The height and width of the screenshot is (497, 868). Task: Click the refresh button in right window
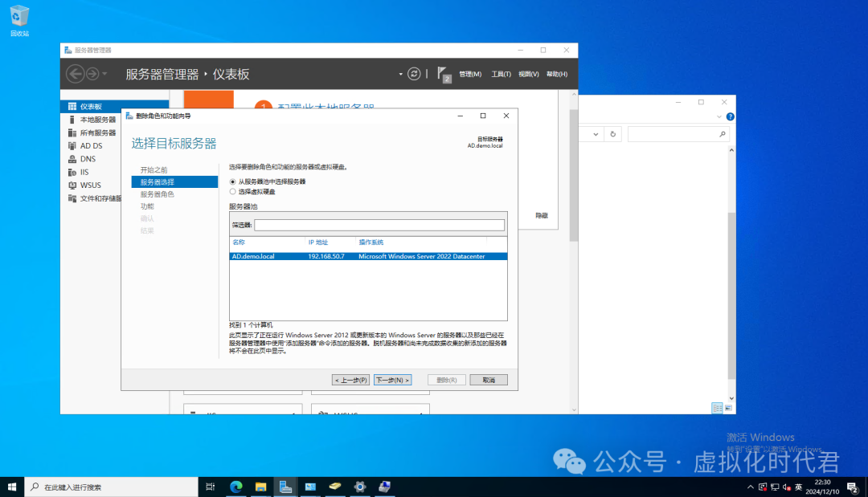coord(612,134)
